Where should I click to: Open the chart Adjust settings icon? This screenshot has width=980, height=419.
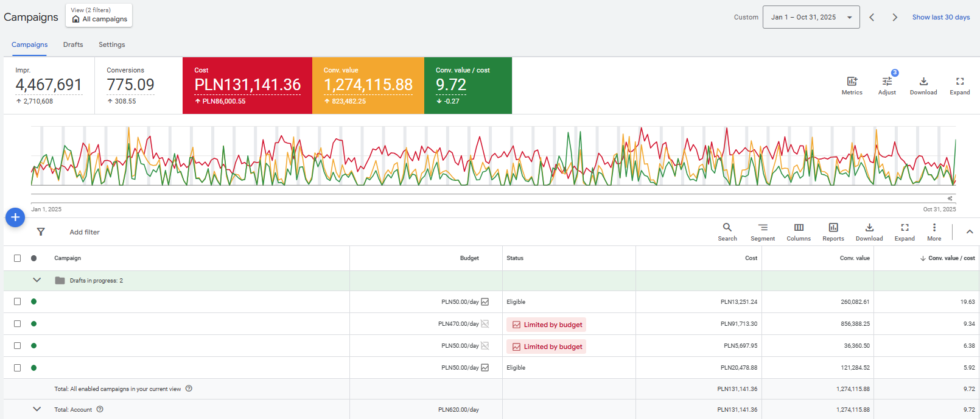tap(887, 81)
